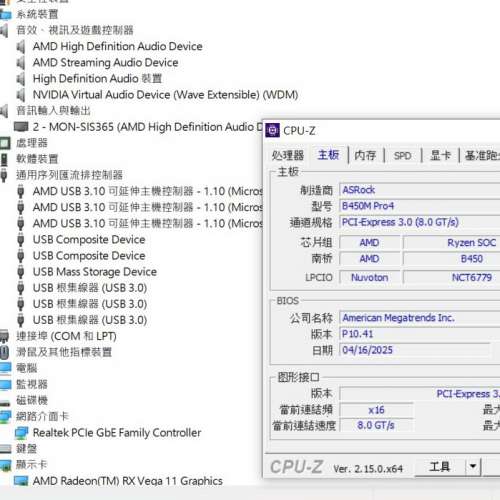Click the Ver. 2.15.0.x64 version text

tap(368, 469)
